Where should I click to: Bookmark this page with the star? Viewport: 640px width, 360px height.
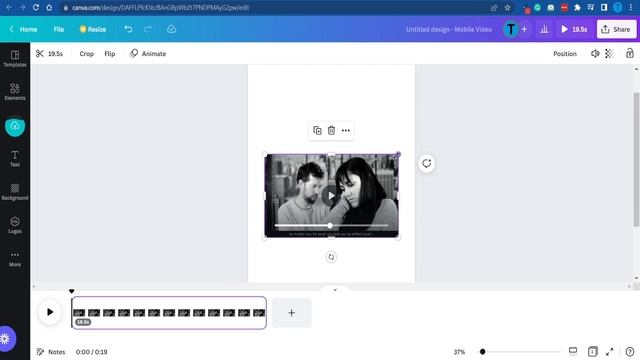[507, 7]
